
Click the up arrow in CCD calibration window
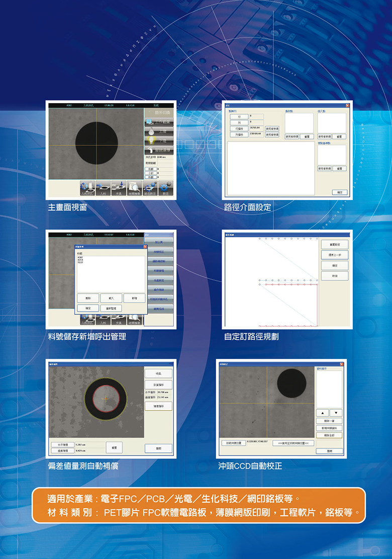[323, 413]
